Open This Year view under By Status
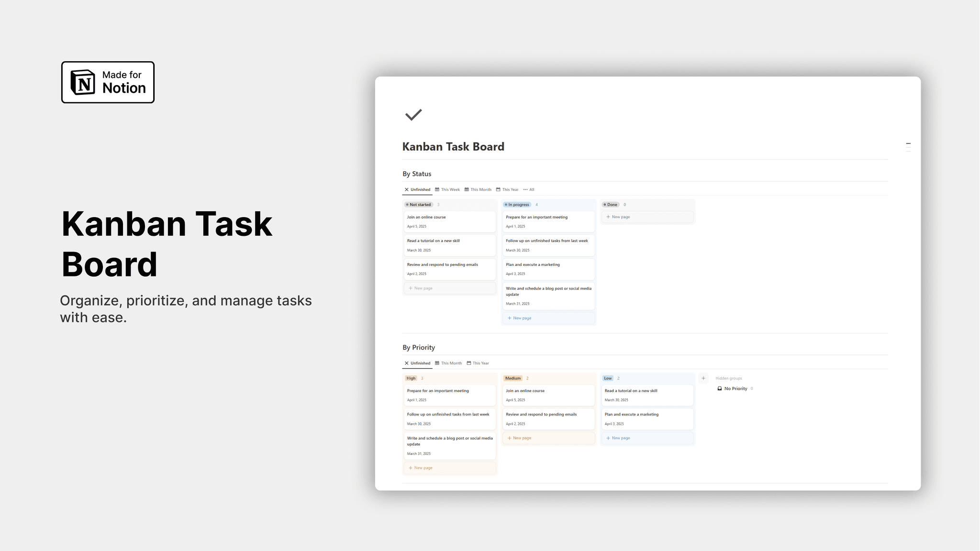 507,189
